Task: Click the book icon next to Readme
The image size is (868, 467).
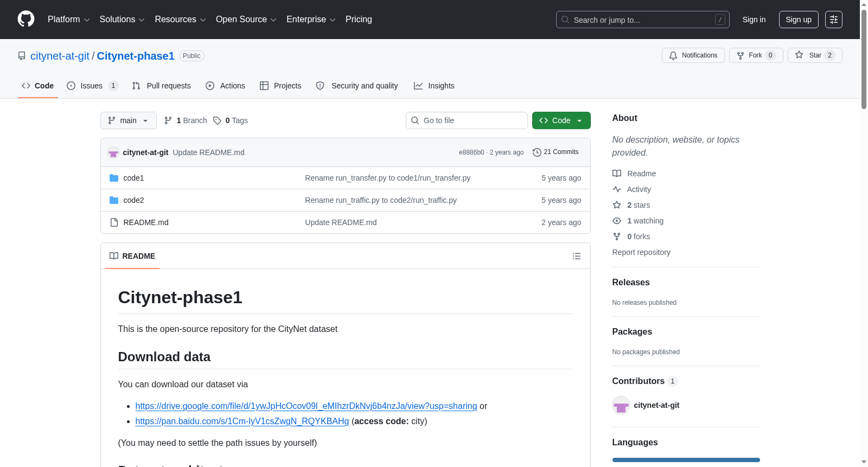Action: click(x=617, y=174)
